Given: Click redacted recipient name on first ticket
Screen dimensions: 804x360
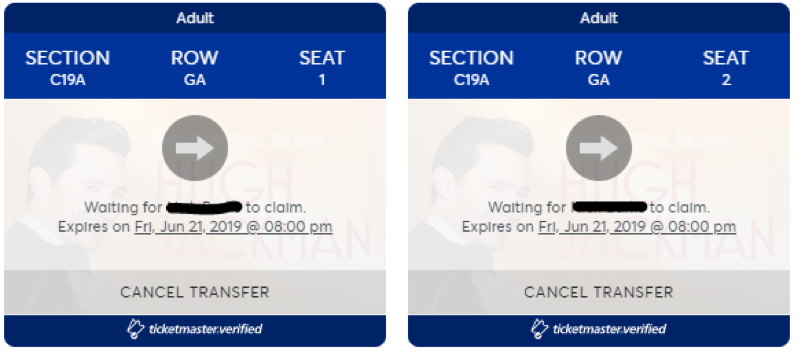Looking at the screenshot, I should tap(205, 208).
